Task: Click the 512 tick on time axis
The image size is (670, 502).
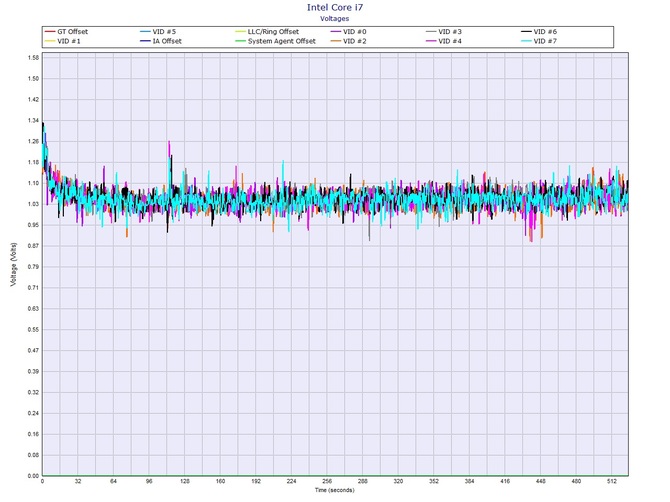Action: pos(611,481)
